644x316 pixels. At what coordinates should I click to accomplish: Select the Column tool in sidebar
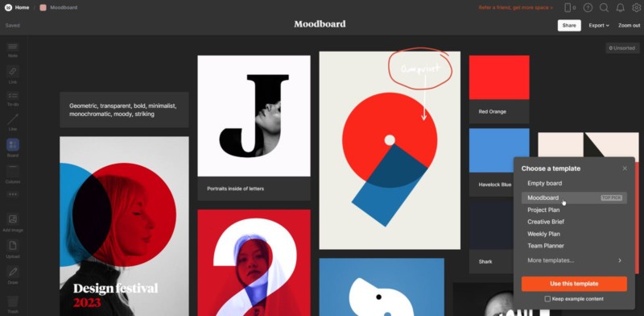[13, 173]
